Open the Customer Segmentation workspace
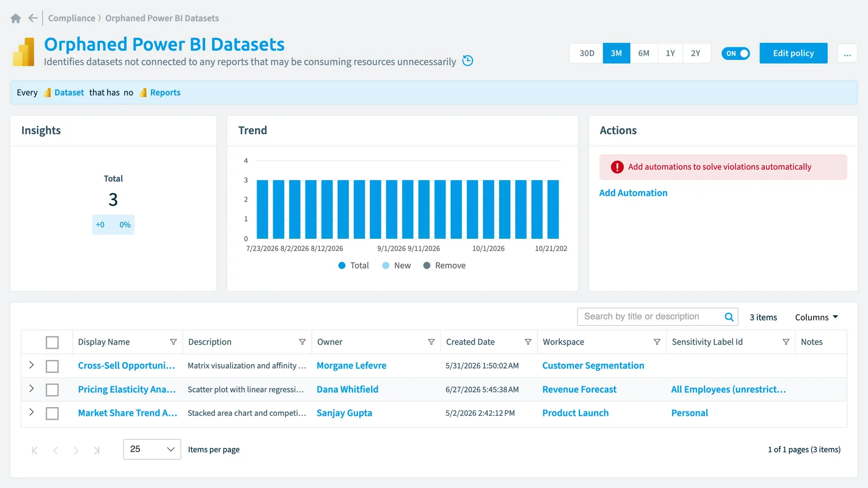 click(x=593, y=366)
